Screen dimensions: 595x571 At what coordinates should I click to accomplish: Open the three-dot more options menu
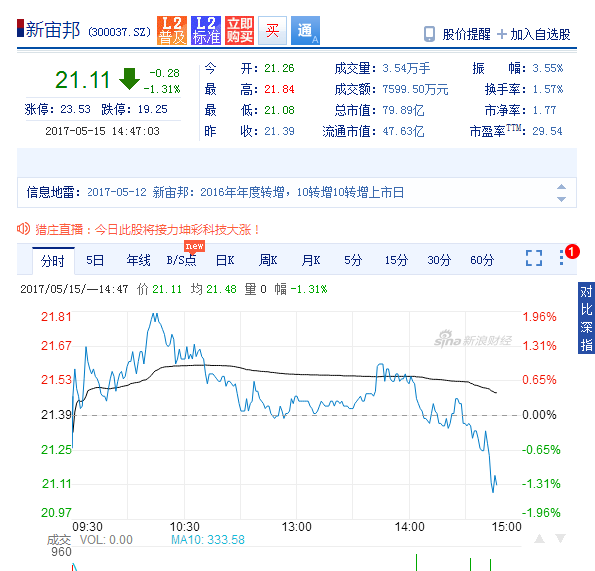coord(562,257)
